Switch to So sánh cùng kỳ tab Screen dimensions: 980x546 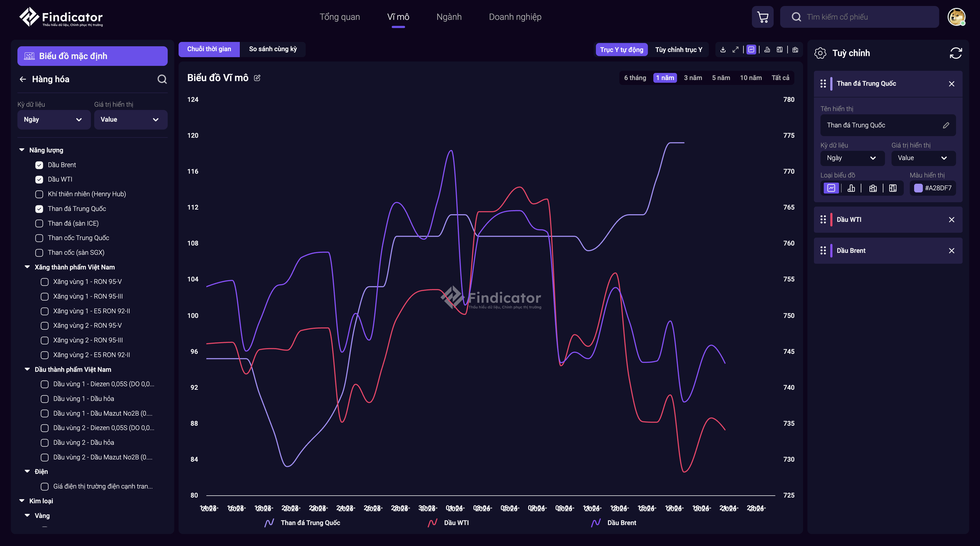click(x=273, y=49)
